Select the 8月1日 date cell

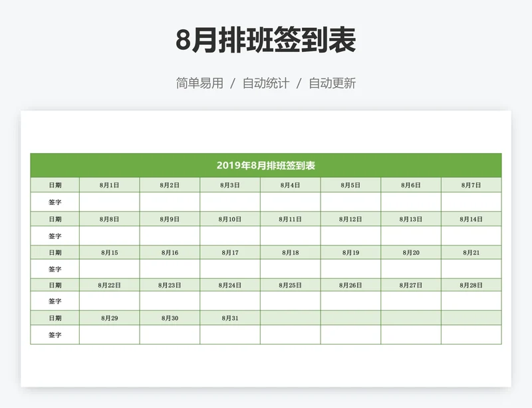110,185
